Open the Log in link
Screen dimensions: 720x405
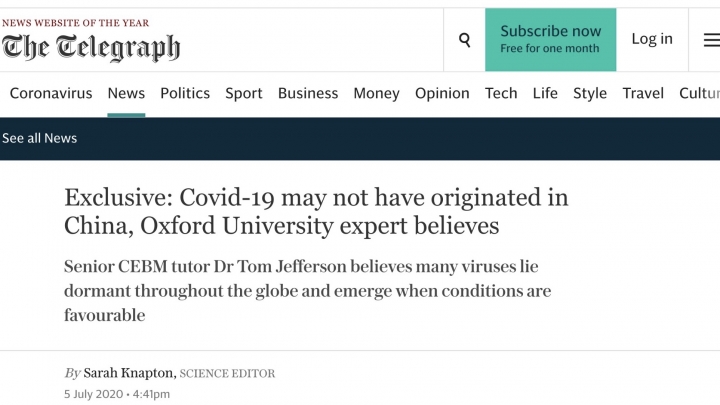(x=652, y=39)
